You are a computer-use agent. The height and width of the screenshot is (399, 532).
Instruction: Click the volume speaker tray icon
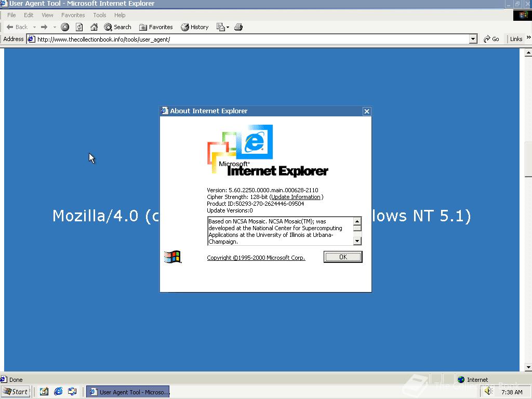(x=488, y=391)
